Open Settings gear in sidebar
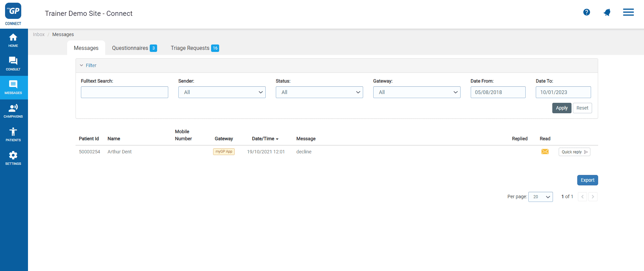The height and width of the screenshot is (271, 644). tap(13, 158)
